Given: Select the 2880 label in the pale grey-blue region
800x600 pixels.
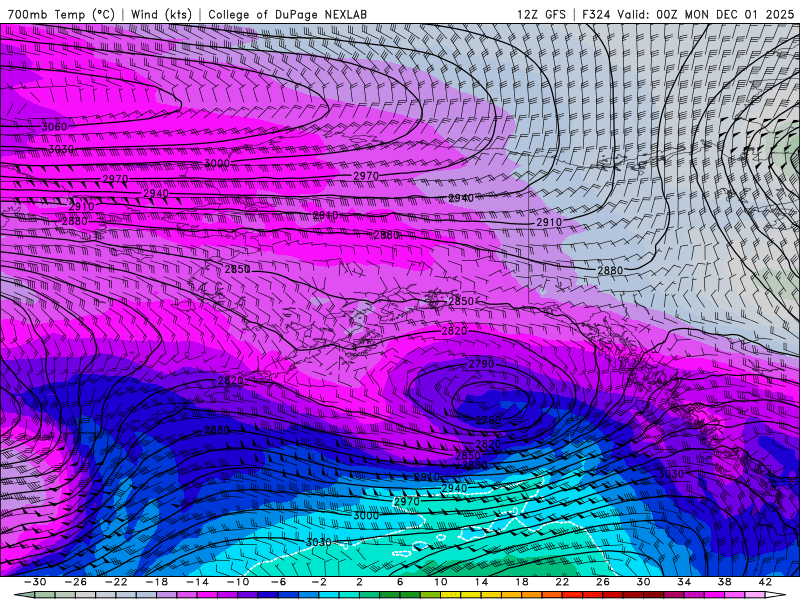Looking at the screenshot, I should (610, 270).
